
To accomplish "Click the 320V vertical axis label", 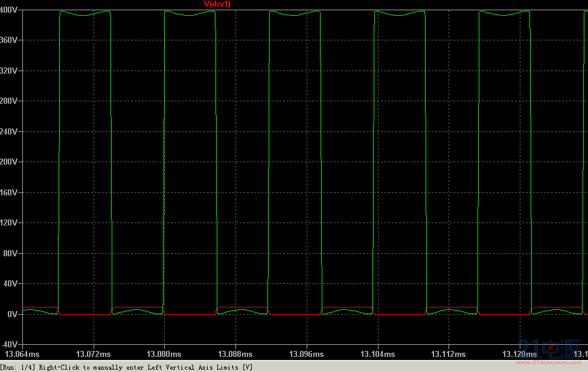I will pyautogui.click(x=8, y=71).
